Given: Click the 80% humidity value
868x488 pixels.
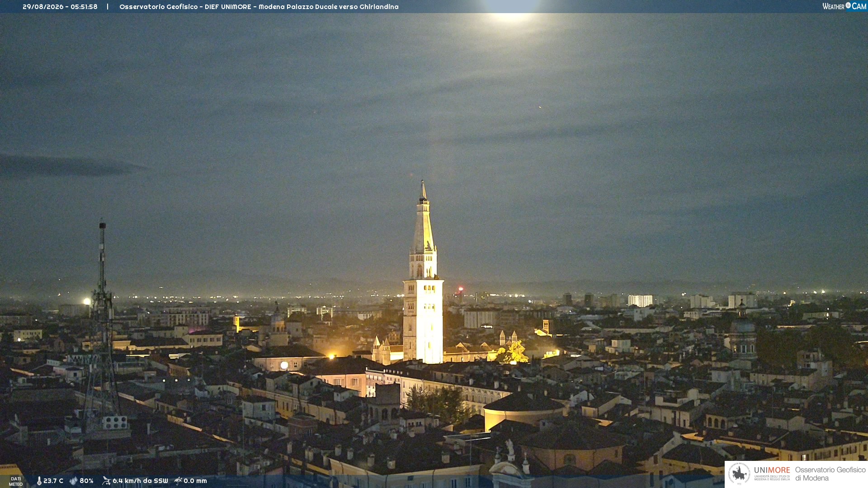Looking at the screenshot, I should pos(86,481).
